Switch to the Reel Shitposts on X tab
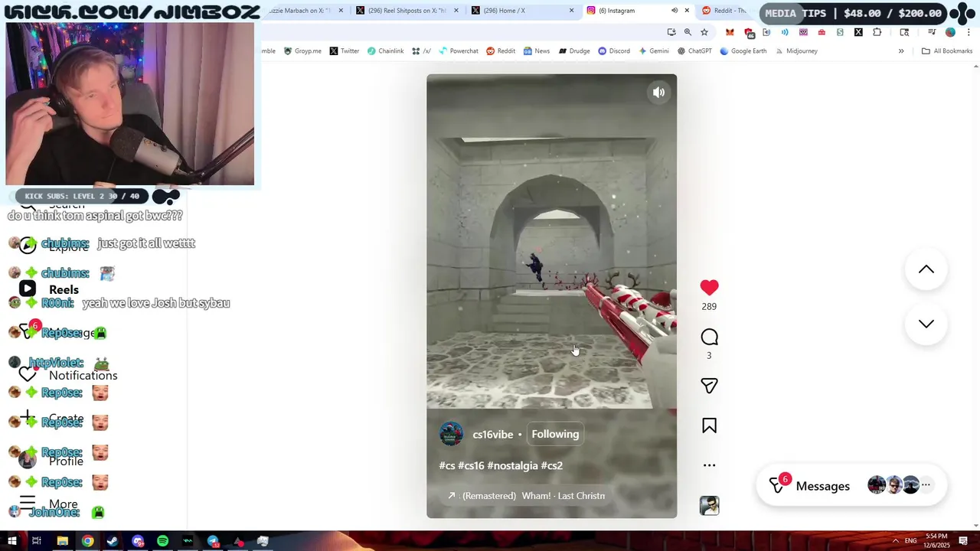This screenshot has height=551, width=980. [x=406, y=11]
